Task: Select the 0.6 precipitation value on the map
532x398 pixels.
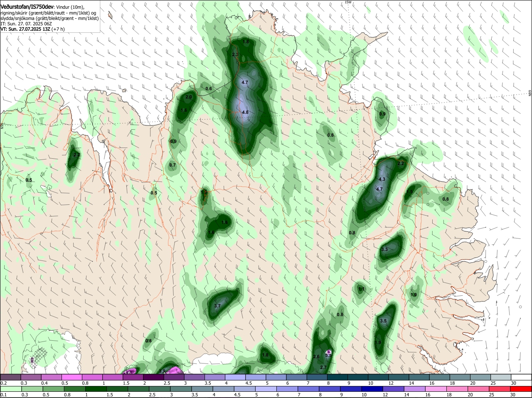Action: 209,88
